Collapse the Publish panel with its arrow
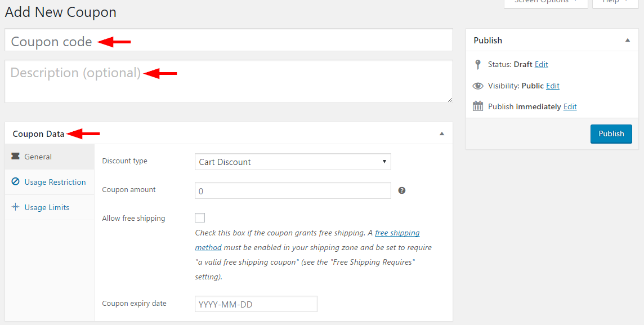Image resolution: width=644 pixels, height=325 pixels. [628, 40]
